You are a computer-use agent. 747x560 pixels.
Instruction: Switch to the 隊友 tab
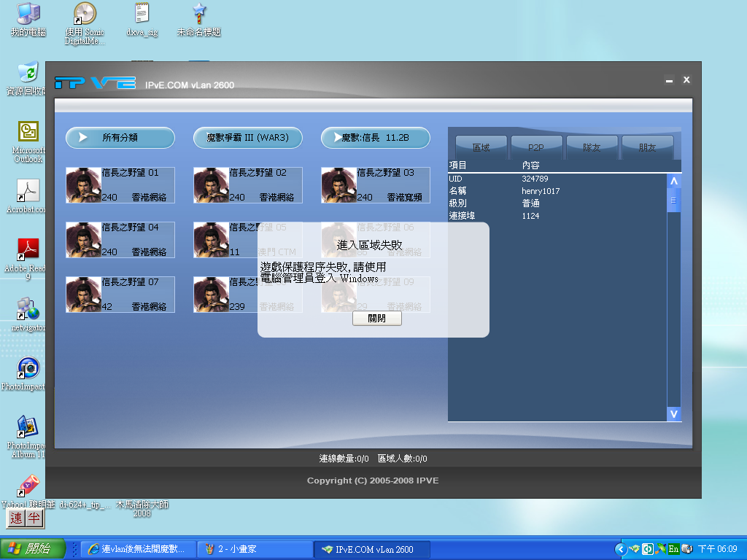point(592,147)
